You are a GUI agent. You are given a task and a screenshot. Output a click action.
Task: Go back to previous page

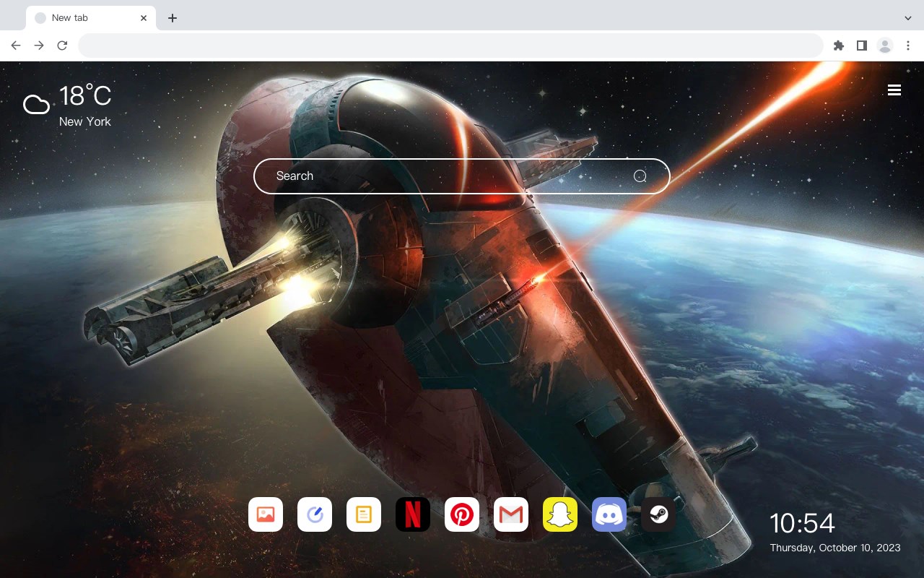pos(16,46)
